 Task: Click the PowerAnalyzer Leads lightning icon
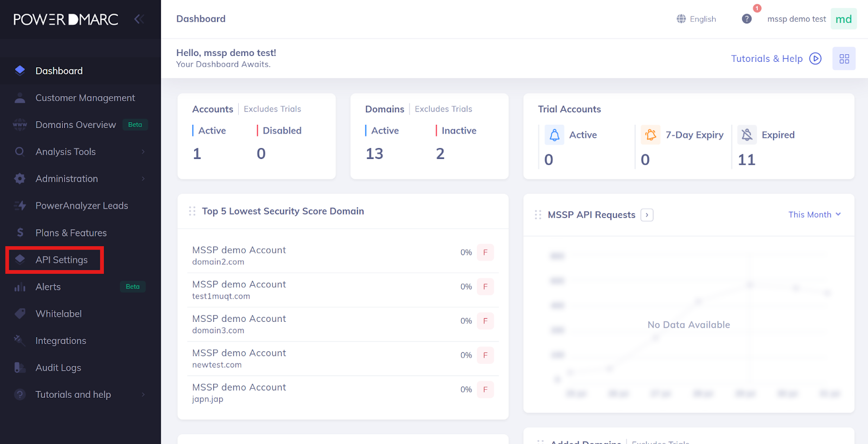(x=20, y=206)
